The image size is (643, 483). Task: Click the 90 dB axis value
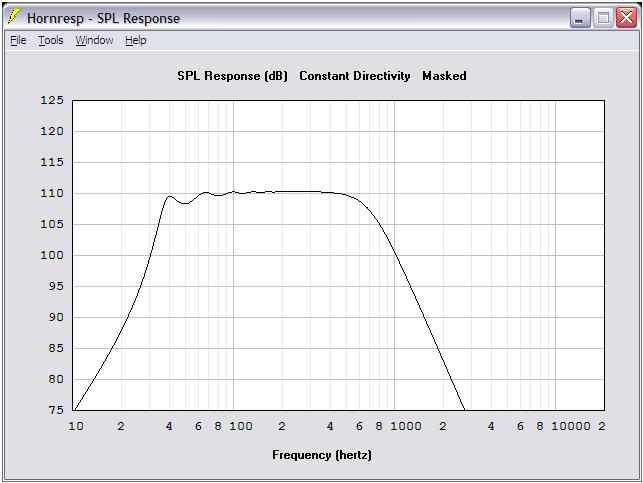click(56, 317)
